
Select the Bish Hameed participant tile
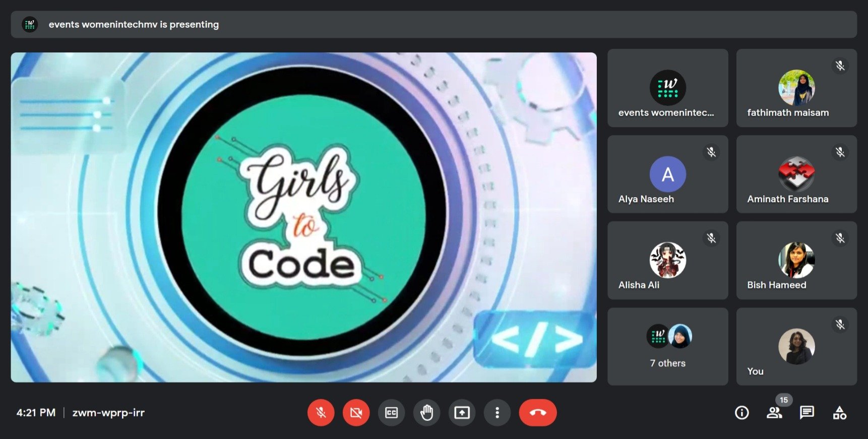coord(796,261)
